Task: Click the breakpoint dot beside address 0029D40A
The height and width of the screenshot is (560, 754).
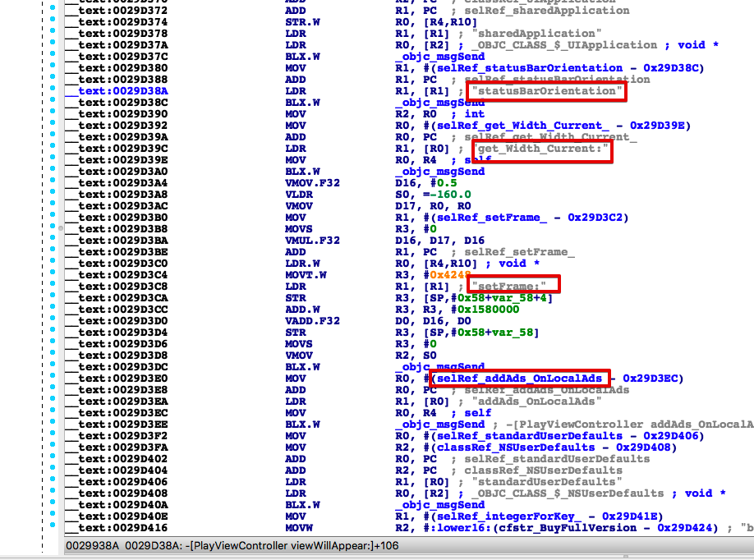Action: (53, 504)
